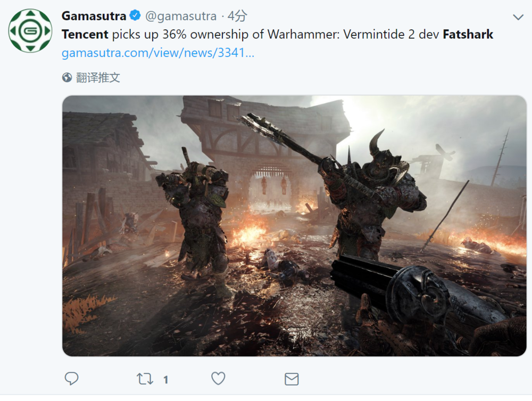Like the tweet with the heart icon
Image resolution: width=532 pixels, height=401 pixels.
pyautogui.click(x=218, y=378)
